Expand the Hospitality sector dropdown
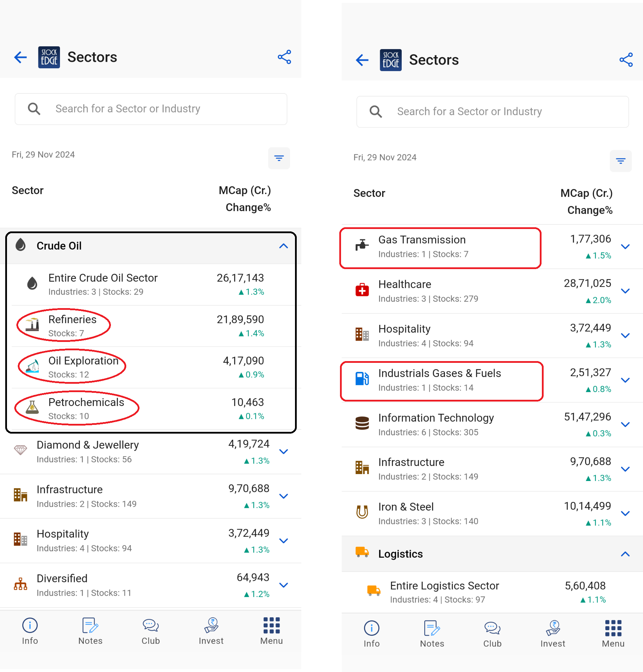 point(283,541)
